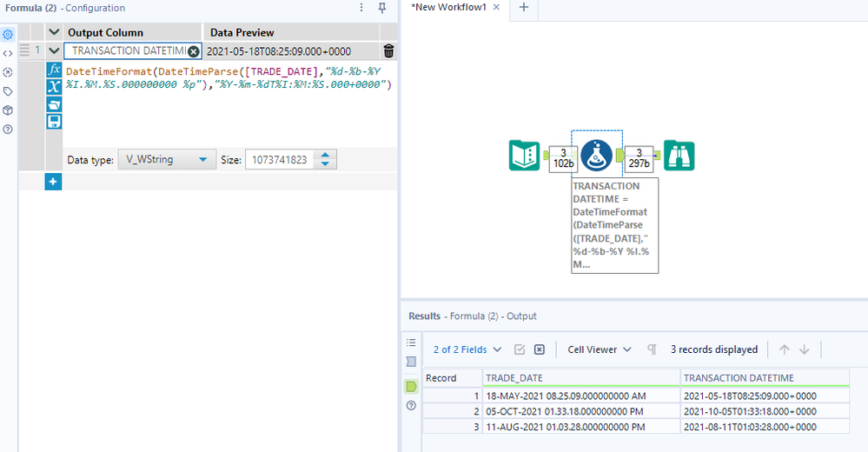Grab the expression 1 reorder handle
Screen dimensions: 868x452
tap(24, 50)
